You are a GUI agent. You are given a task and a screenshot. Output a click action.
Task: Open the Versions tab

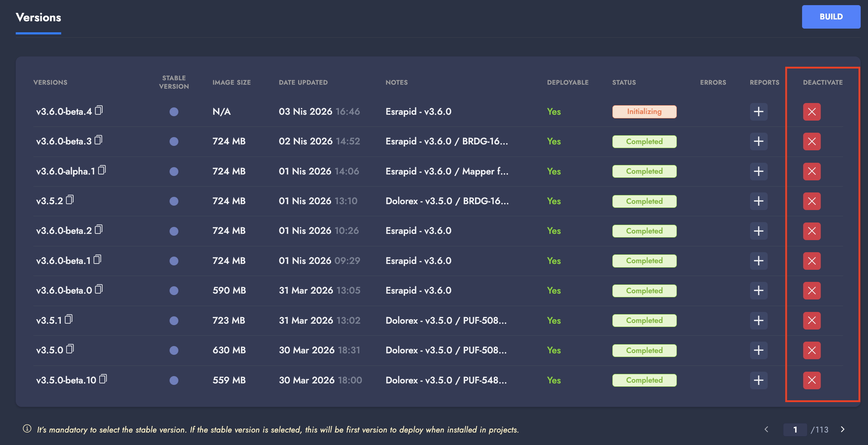pyautogui.click(x=38, y=18)
